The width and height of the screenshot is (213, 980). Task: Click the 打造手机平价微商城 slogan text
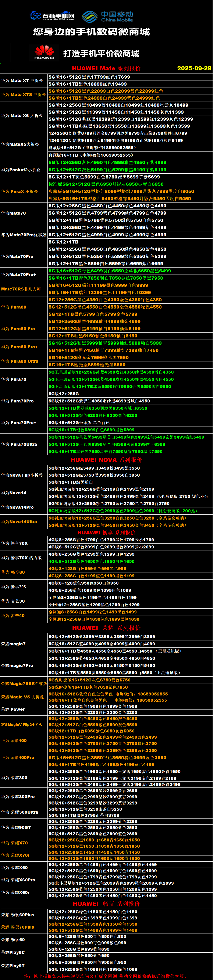[101, 53]
